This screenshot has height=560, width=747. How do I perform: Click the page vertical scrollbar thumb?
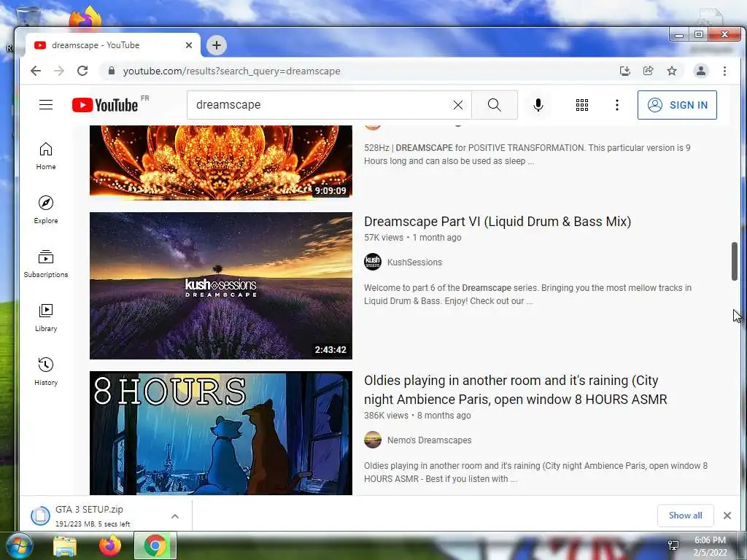click(735, 262)
